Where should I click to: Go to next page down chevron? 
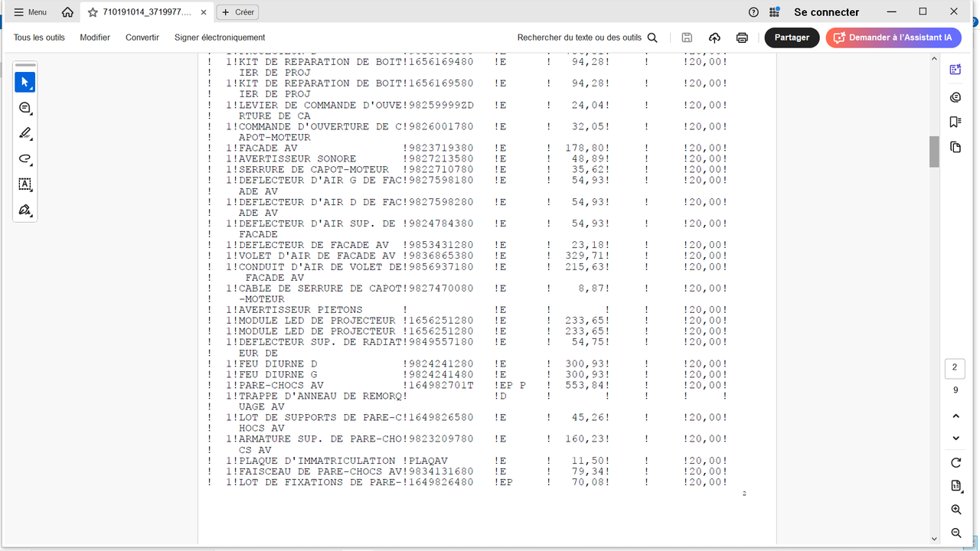(955, 439)
